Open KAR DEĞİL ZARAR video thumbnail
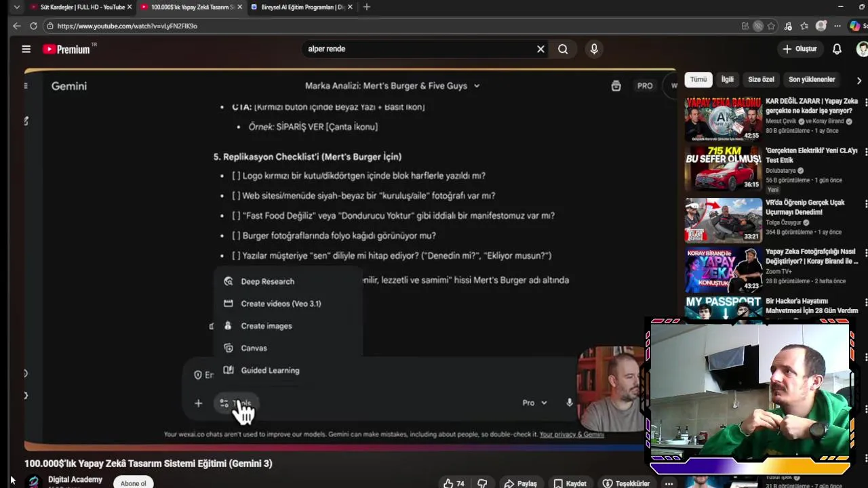Image resolution: width=868 pixels, height=488 pixels. tap(723, 119)
